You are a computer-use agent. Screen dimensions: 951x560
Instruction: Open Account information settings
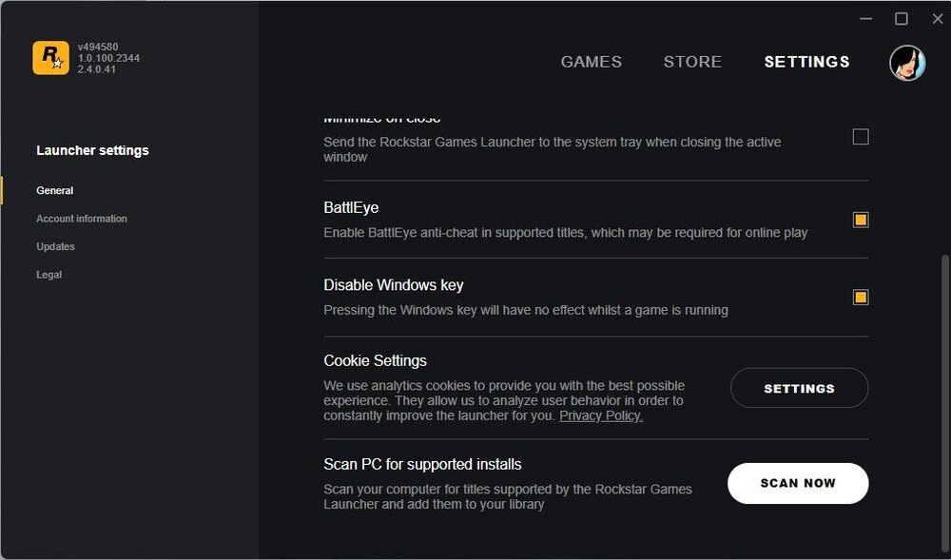tap(82, 219)
